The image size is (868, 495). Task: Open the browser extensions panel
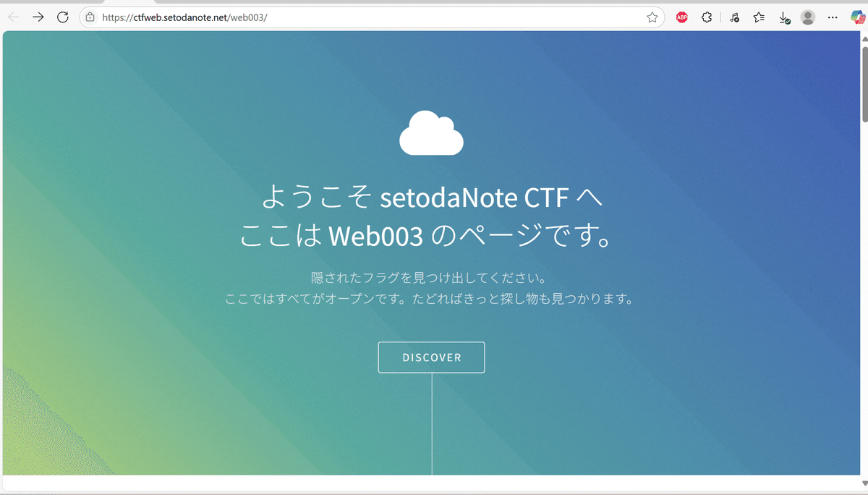click(x=707, y=17)
